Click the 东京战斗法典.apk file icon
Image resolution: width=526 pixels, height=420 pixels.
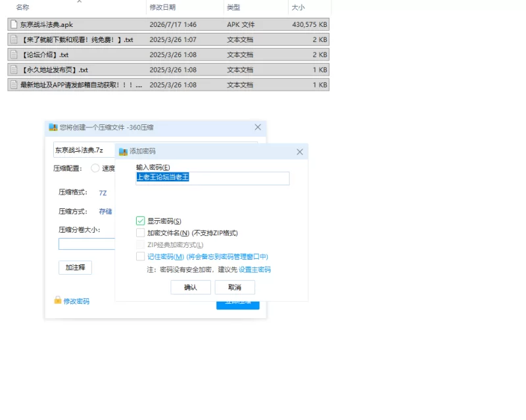[x=14, y=24]
